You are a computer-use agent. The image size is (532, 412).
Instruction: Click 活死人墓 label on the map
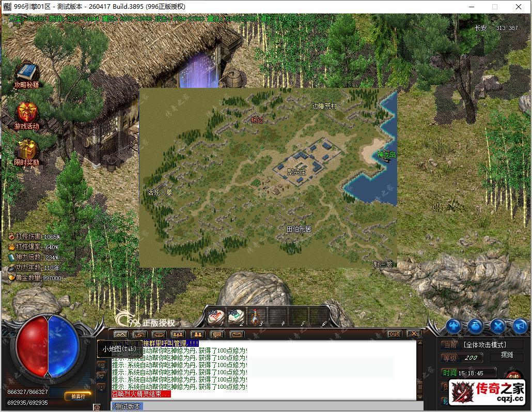point(160,192)
